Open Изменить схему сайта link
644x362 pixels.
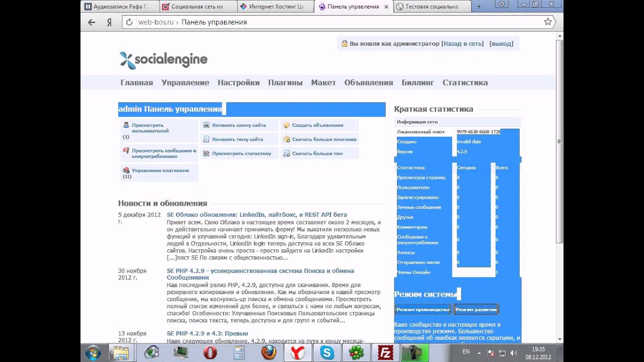239,125
